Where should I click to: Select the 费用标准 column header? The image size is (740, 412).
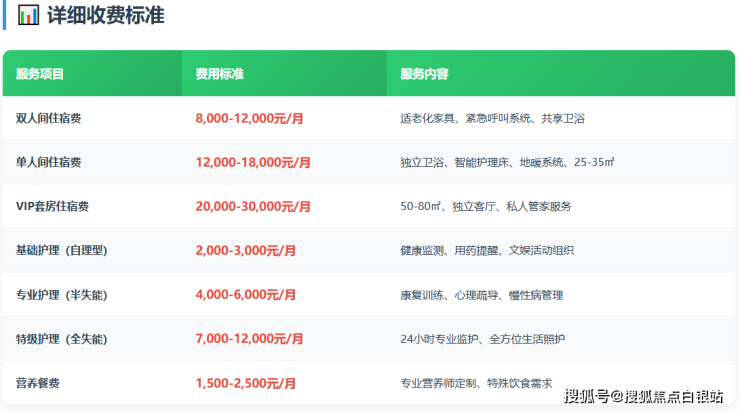(220, 74)
